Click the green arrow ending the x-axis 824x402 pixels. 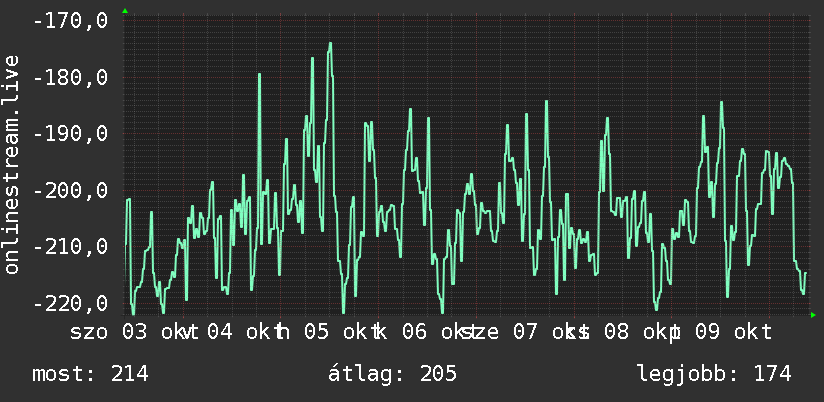point(813,315)
